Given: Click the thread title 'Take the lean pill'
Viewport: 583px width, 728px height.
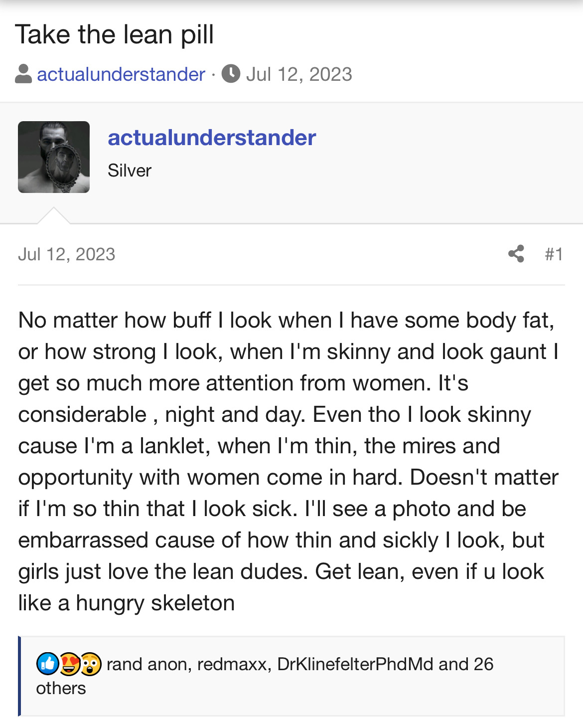Looking at the screenshot, I should pyautogui.click(x=115, y=35).
